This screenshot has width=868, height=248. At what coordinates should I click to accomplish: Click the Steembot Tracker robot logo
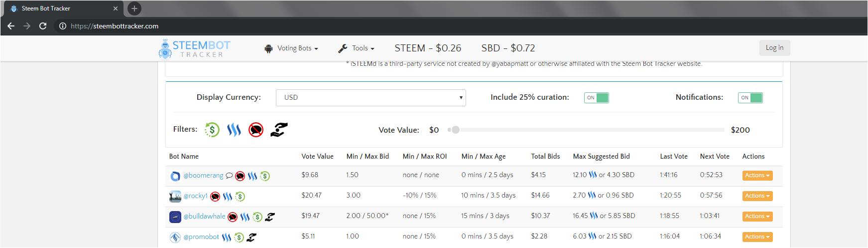[165, 49]
